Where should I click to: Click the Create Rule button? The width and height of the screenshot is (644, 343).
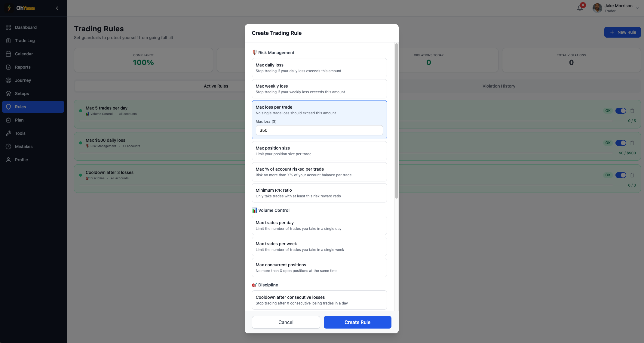[357, 322]
